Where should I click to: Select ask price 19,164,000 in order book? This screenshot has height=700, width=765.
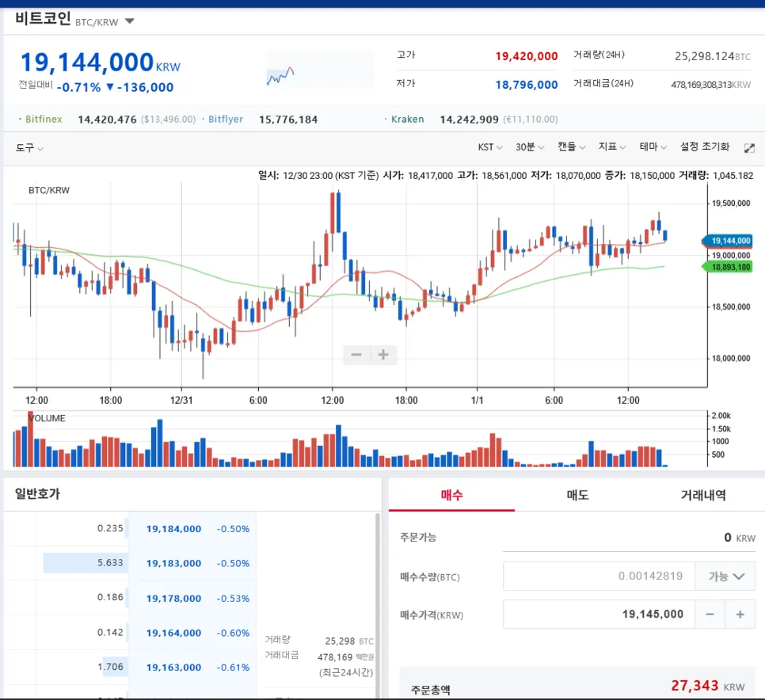point(173,633)
